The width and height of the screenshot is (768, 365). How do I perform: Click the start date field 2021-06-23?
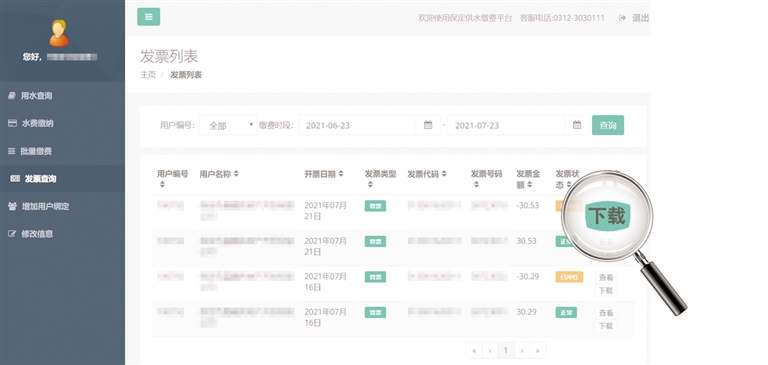[357, 125]
